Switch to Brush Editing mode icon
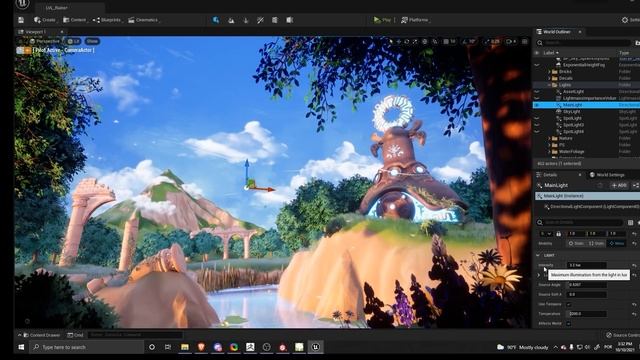640x360 pixels. (x=289, y=20)
